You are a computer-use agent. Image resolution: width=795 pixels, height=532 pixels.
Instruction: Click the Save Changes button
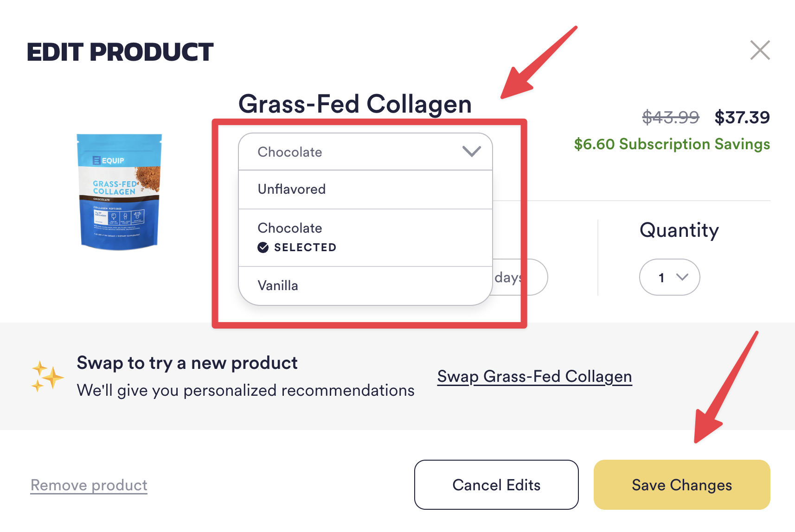point(682,485)
